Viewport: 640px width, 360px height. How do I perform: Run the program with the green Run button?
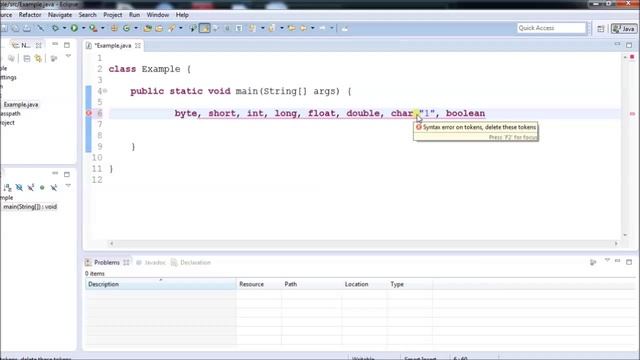pyautogui.click(x=74, y=28)
